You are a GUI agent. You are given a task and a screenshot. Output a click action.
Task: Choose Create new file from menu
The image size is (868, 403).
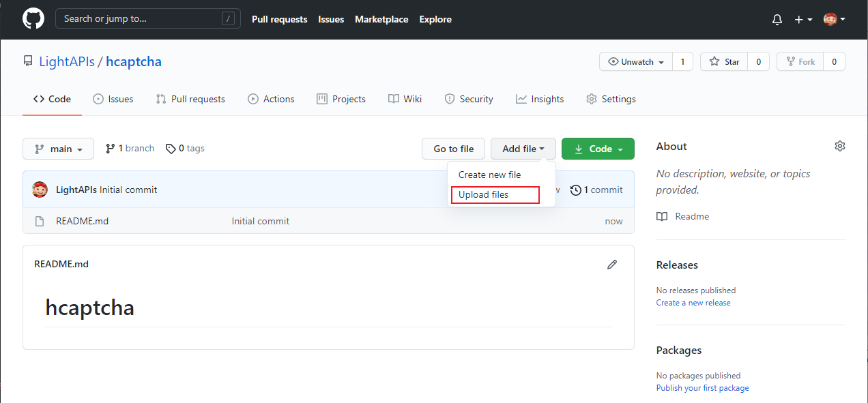[502, 175]
